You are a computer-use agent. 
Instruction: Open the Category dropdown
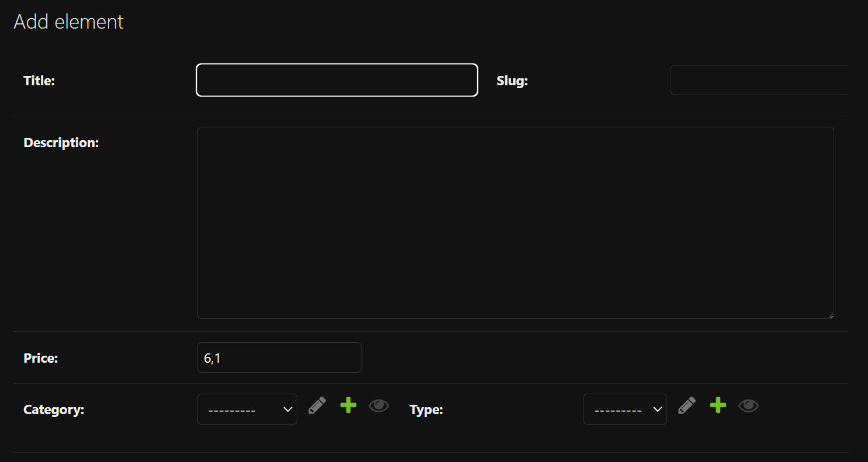247,409
